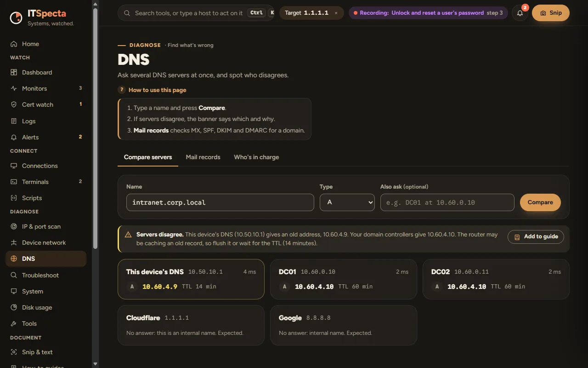Viewport: 588px width, 368px height.
Task: Switch to Compare servers tab
Action: 148,157
